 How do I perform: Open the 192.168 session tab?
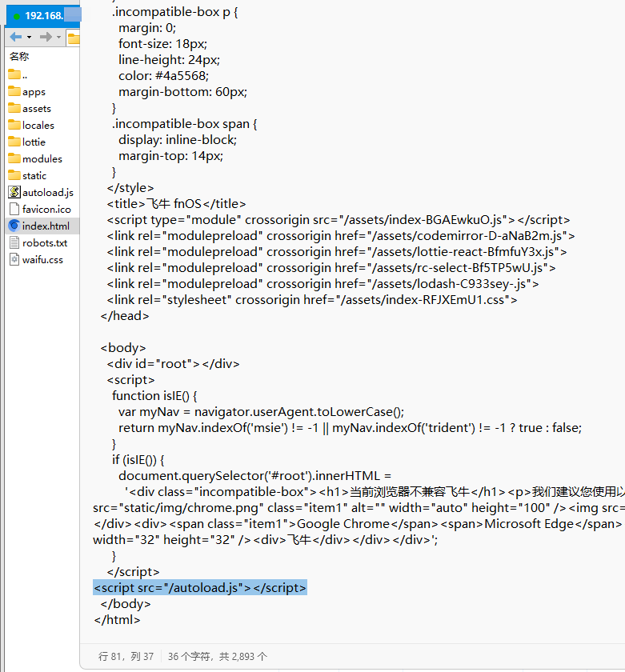[44, 16]
